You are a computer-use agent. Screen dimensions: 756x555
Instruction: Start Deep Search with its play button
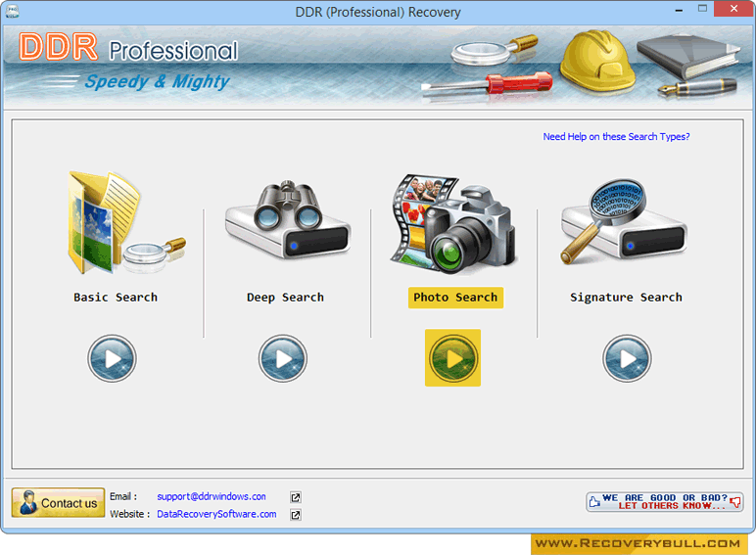point(283,358)
